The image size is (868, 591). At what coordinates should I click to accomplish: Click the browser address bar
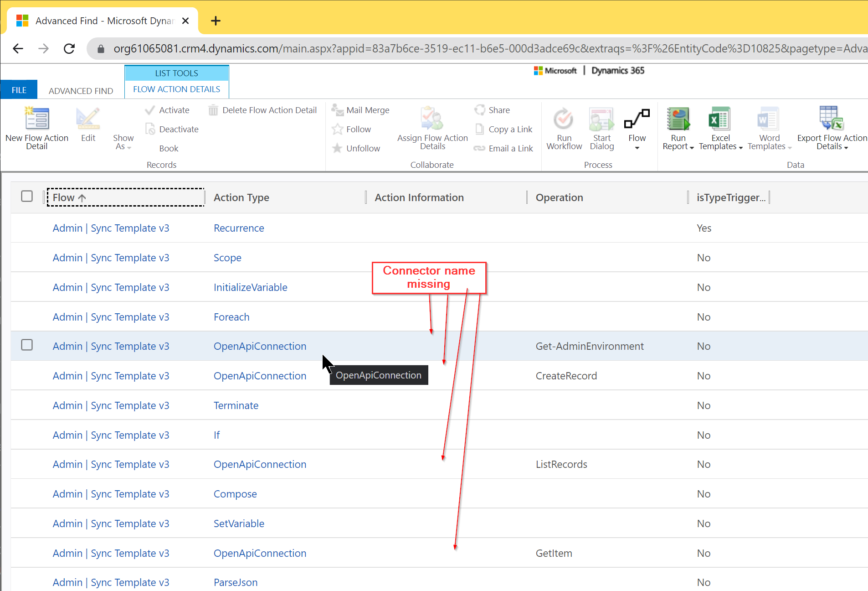[319, 48]
